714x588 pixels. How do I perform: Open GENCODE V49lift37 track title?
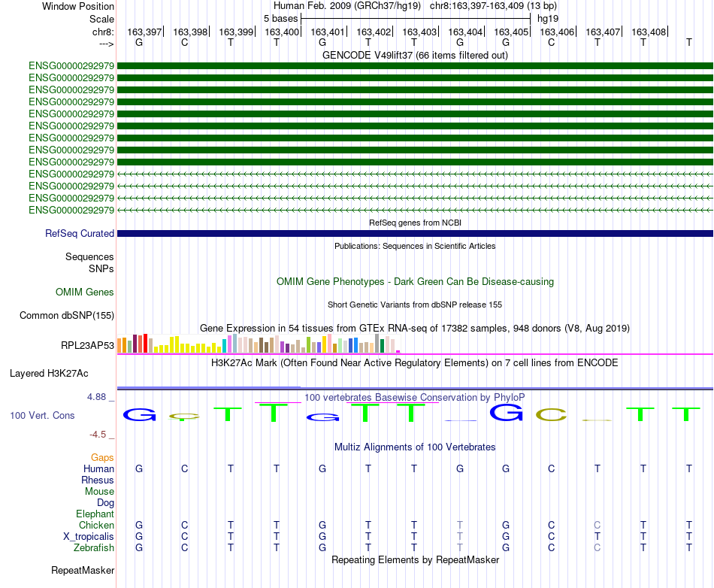pyautogui.click(x=415, y=55)
